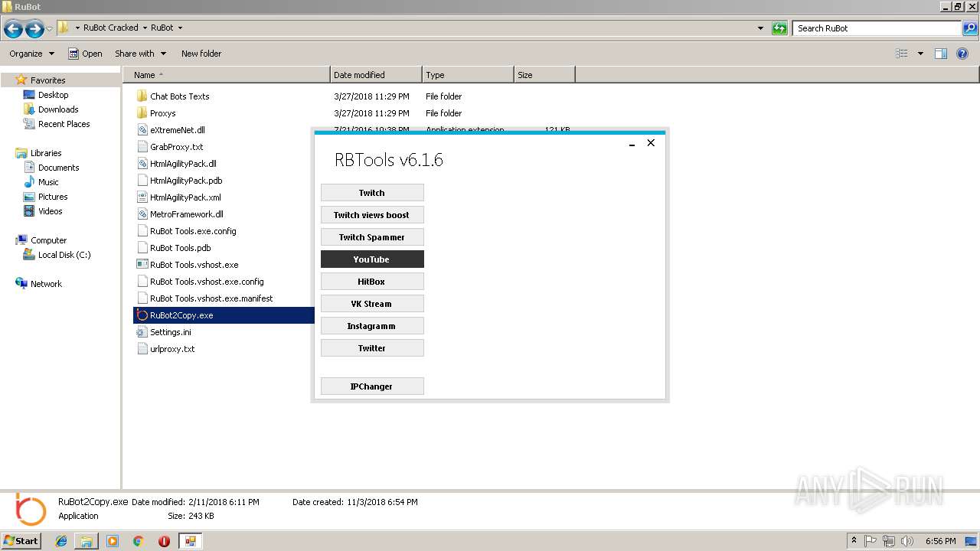Open Local Disk (C:)
The width and height of the screenshot is (980, 551).
(64, 255)
